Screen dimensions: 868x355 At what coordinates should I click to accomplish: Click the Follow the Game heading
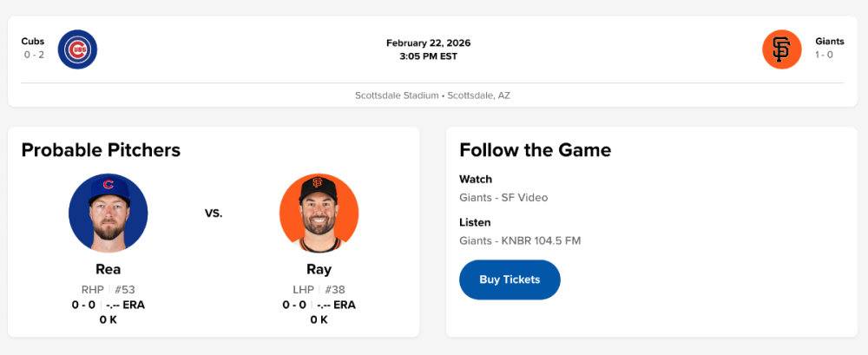tap(535, 150)
